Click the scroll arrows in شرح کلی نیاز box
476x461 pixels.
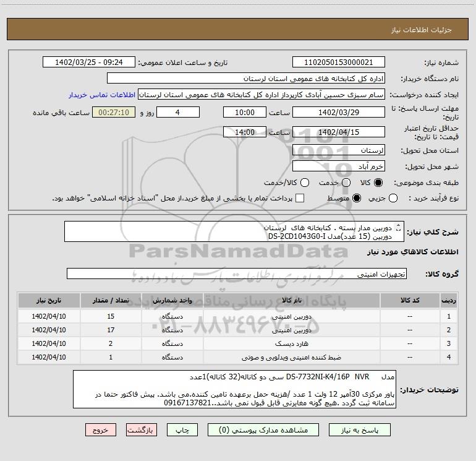point(399,228)
